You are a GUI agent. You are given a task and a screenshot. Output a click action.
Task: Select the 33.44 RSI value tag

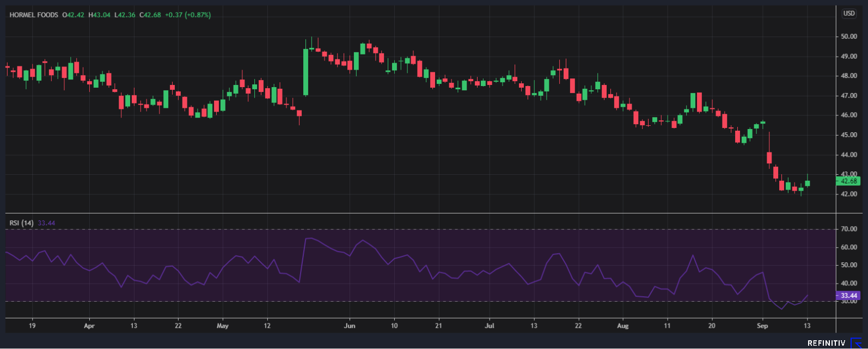tap(848, 296)
